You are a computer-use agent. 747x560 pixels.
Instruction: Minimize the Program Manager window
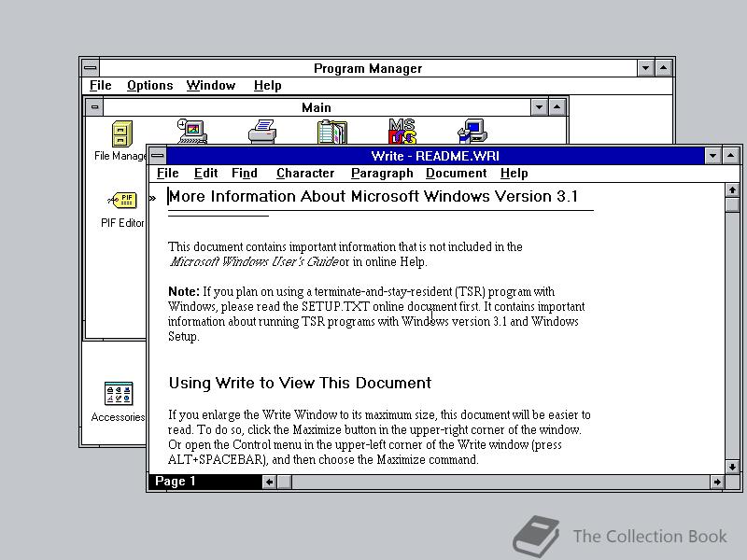645,68
